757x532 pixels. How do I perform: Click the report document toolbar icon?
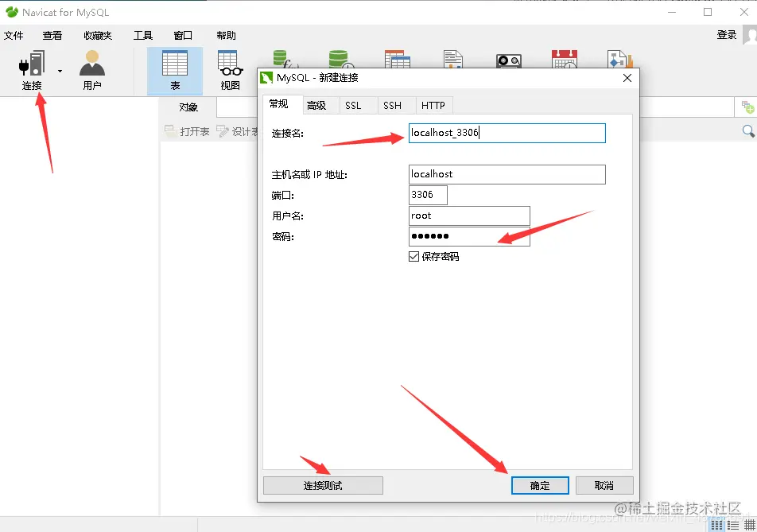[453, 59]
